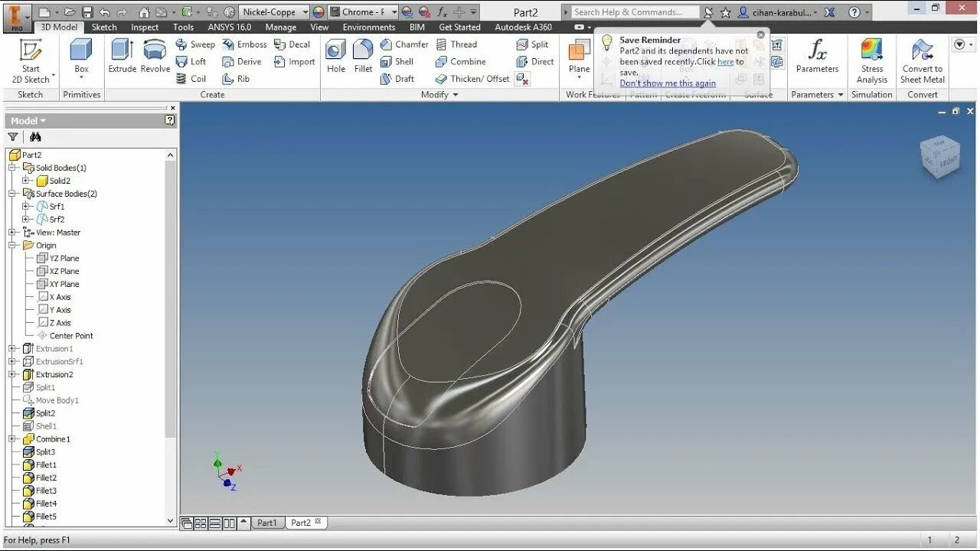Launch Stress Analysis
The height and width of the screenshot is (551, 980).
click(x=872, y=61)
